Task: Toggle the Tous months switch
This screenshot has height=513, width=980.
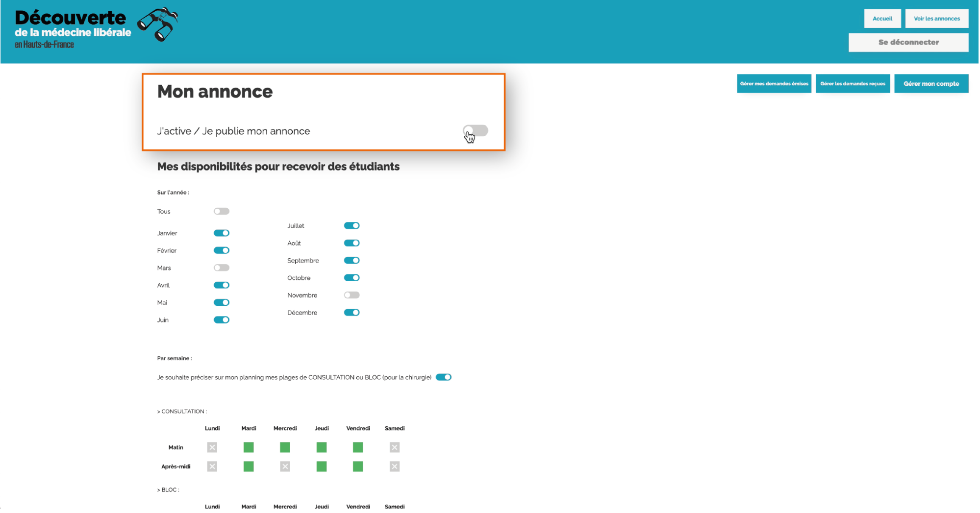Action: pos(221,212)
